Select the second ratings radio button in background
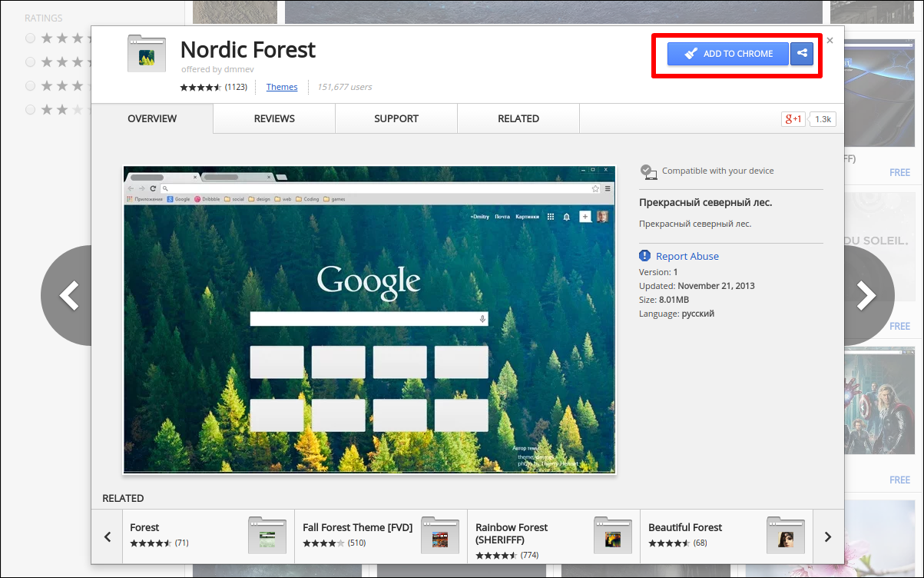Viewport: 924px width, 578px height. [x=30, y=61]
